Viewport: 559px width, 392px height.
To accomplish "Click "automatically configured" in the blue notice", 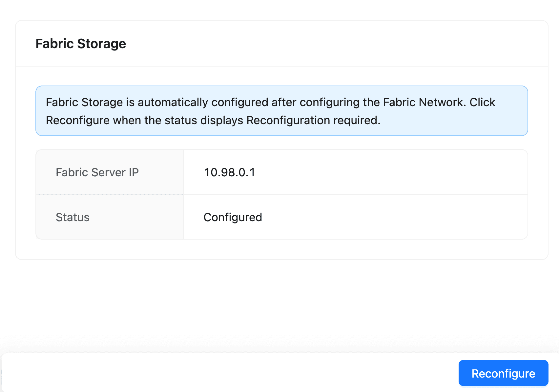I will [x=203, y=102].
